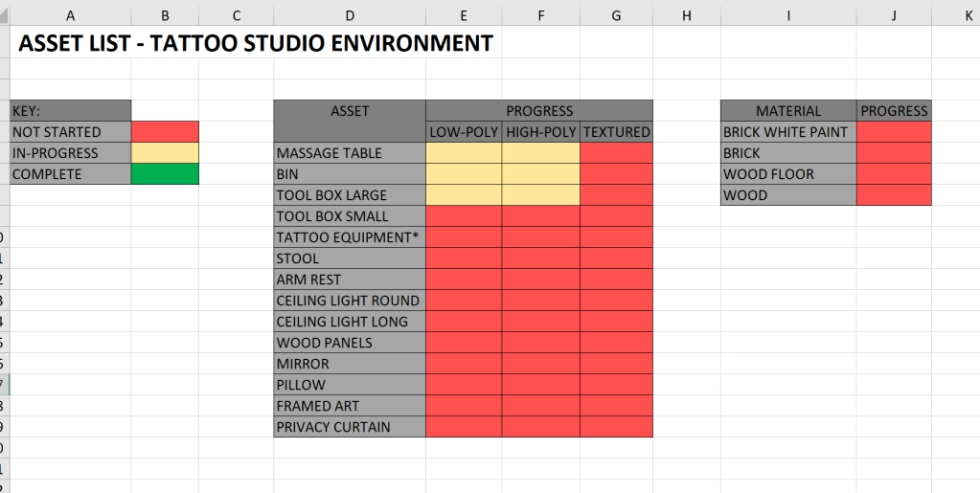Viewport: 980px width, 493px height.
Task: Click the red NOT STARTED key swatch
Action: pos(165,132)
